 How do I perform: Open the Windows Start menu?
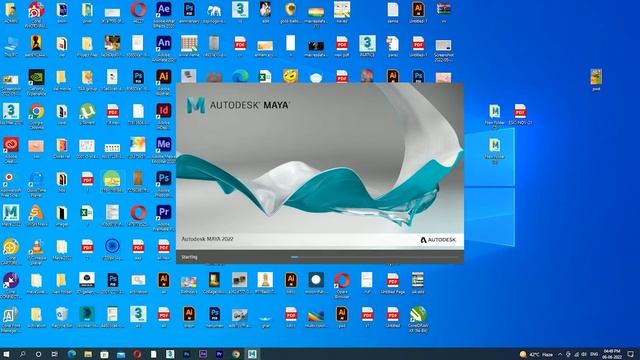coord(7,354)
